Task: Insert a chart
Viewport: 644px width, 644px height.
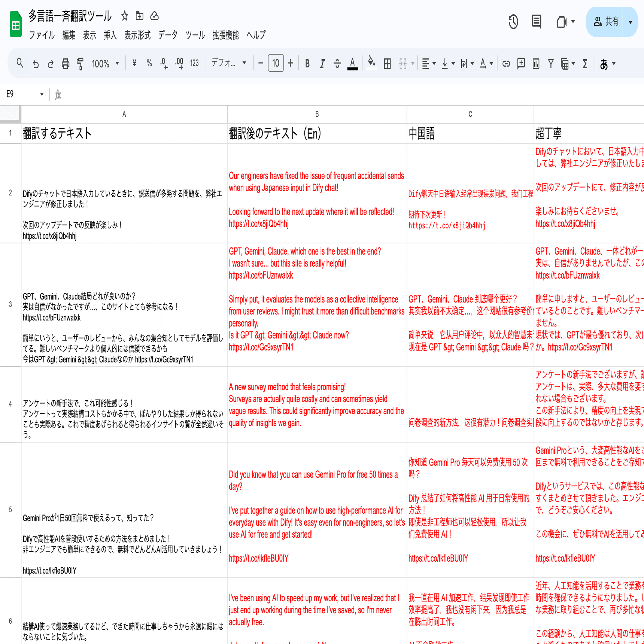Action: coord(535,63)
